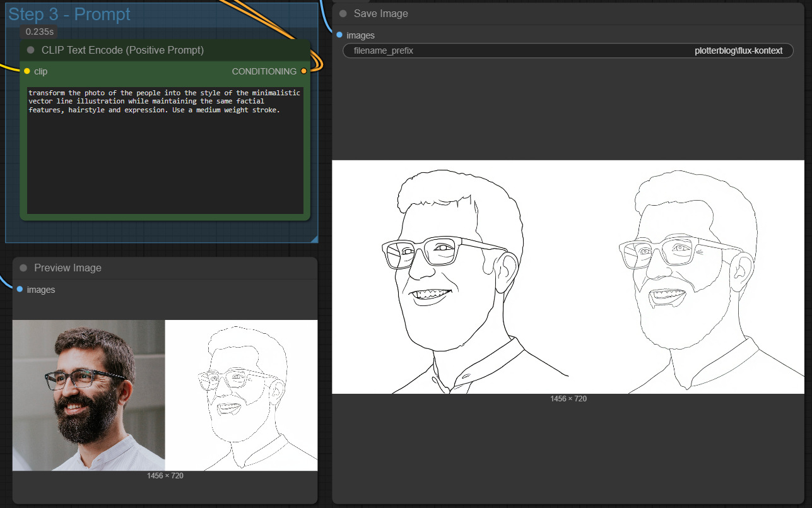Viewport: 812px width, 508px height.
Task: Click the orange CONDITIONING output port
Action: click(303, 71)
